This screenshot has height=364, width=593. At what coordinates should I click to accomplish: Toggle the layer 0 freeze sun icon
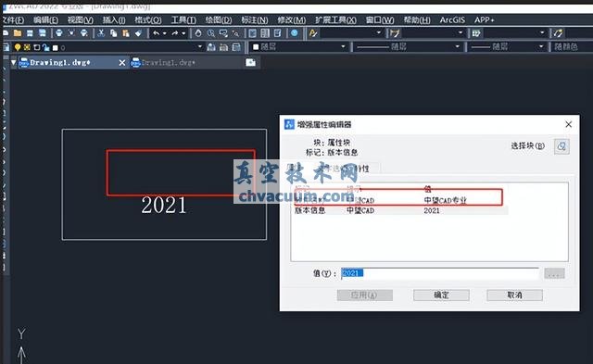pos(27,47)
